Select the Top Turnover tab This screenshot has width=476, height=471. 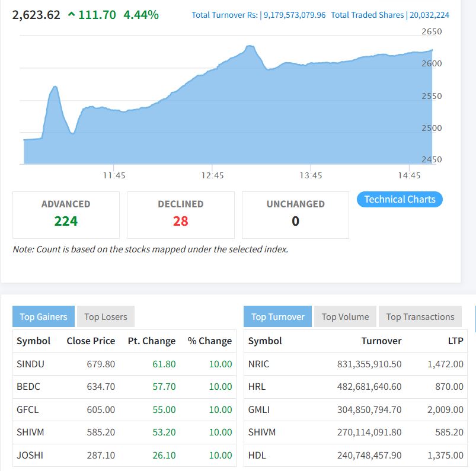click(x=277, y=317)
